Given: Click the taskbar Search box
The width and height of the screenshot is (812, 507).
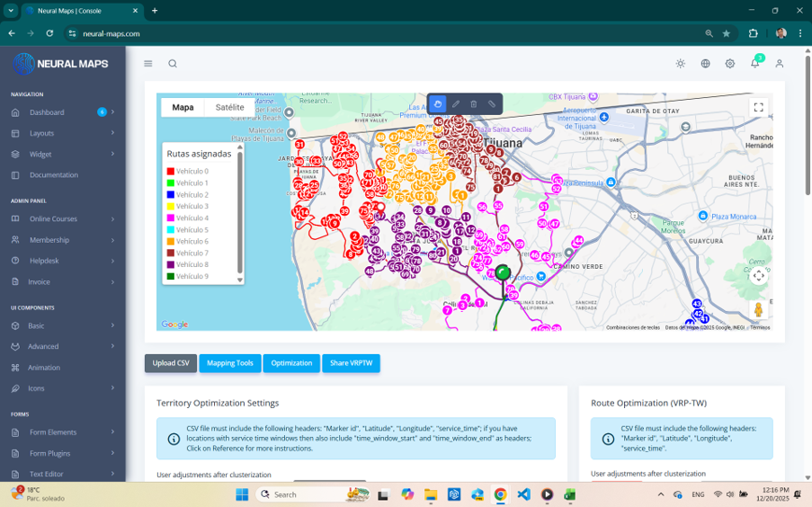Looking at the screenshot, I should [x=313, y=494].
